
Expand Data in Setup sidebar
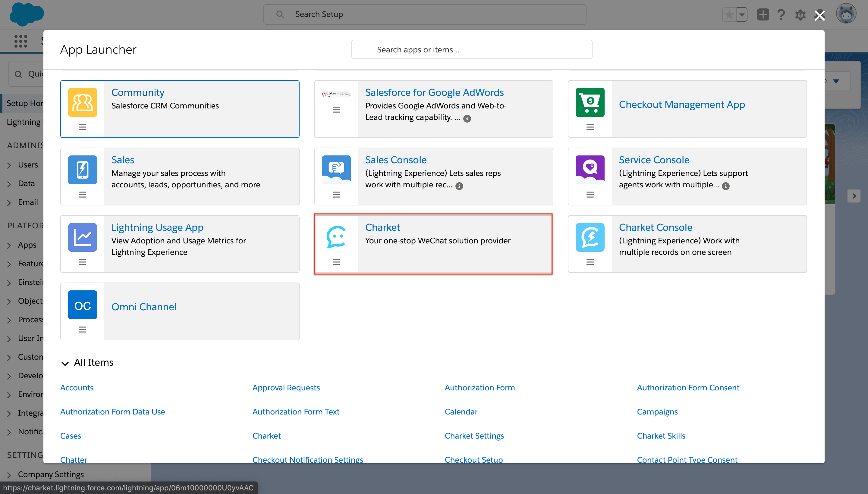pos(9,184)
